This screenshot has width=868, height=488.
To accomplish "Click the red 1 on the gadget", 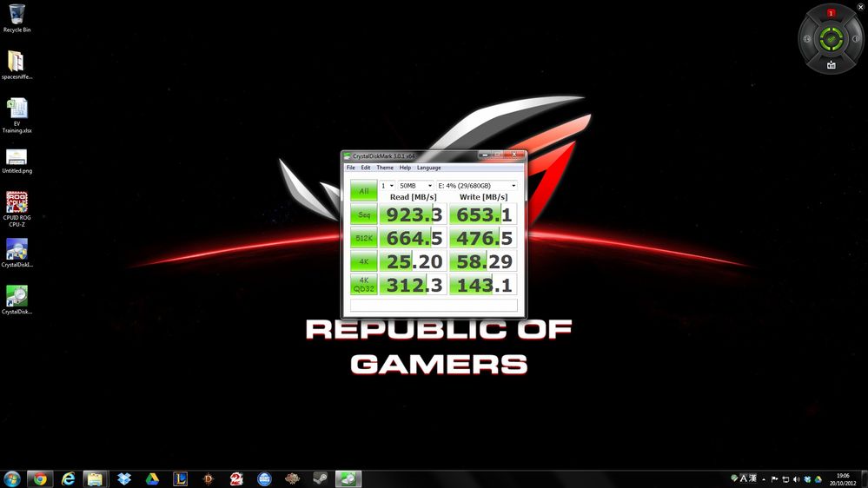I will tap(831, 13).
